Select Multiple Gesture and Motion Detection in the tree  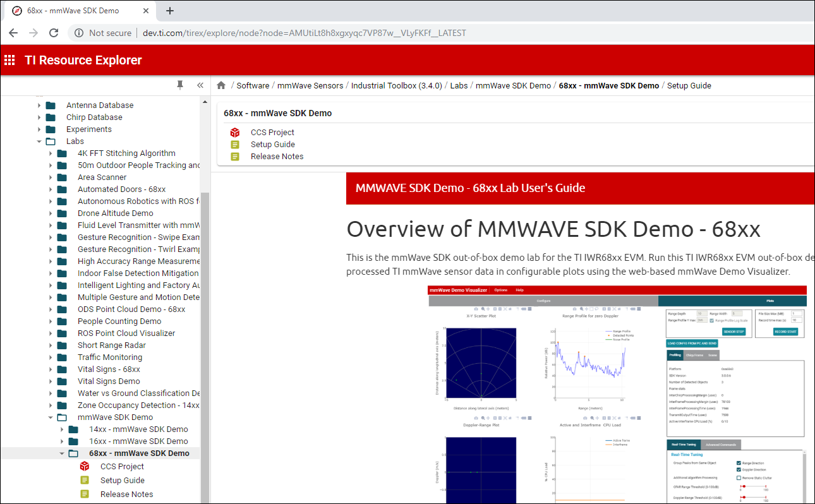[139, 297]
